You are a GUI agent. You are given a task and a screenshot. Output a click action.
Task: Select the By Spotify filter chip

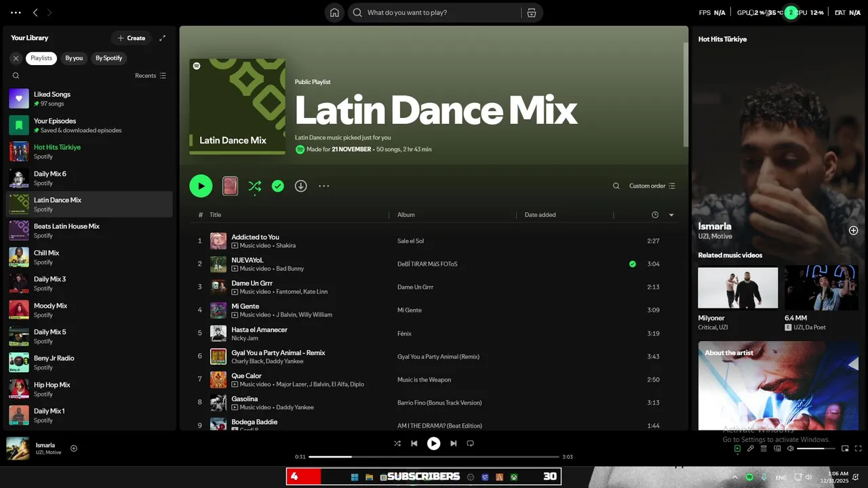[108, 58]
